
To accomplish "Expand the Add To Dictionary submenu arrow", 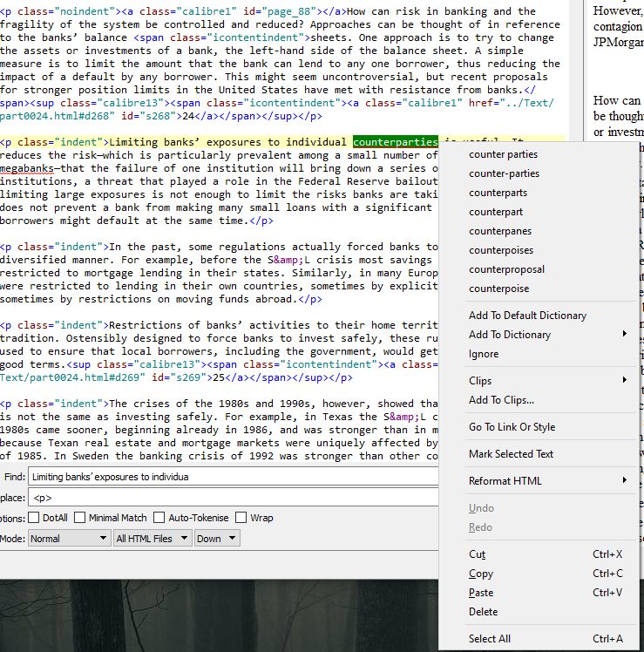I will click(x=624, y=335).
